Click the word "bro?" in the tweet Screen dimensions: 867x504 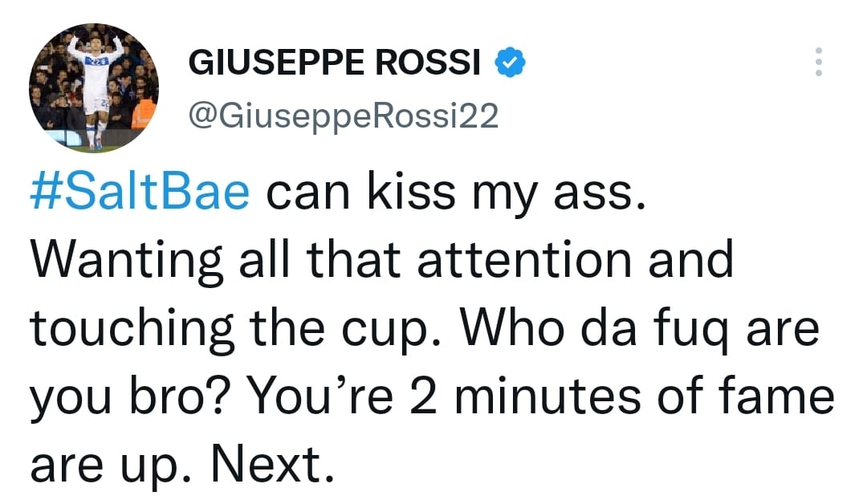click(178, 396)
